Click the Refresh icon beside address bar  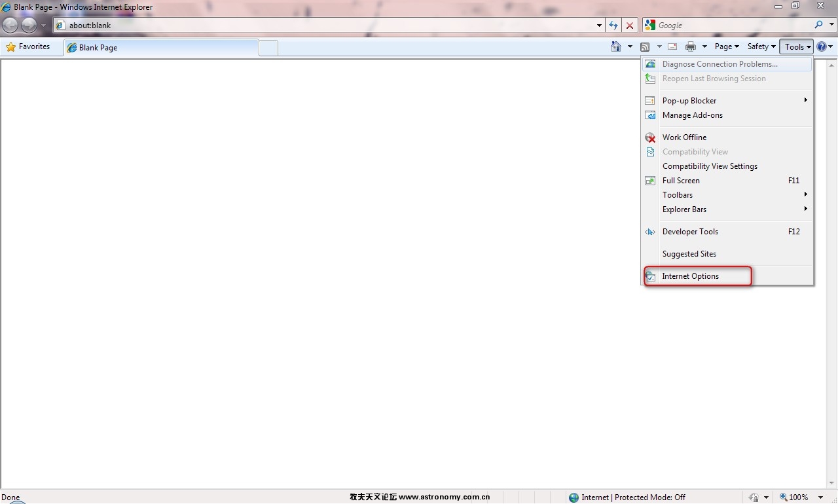tap(613, 26)
